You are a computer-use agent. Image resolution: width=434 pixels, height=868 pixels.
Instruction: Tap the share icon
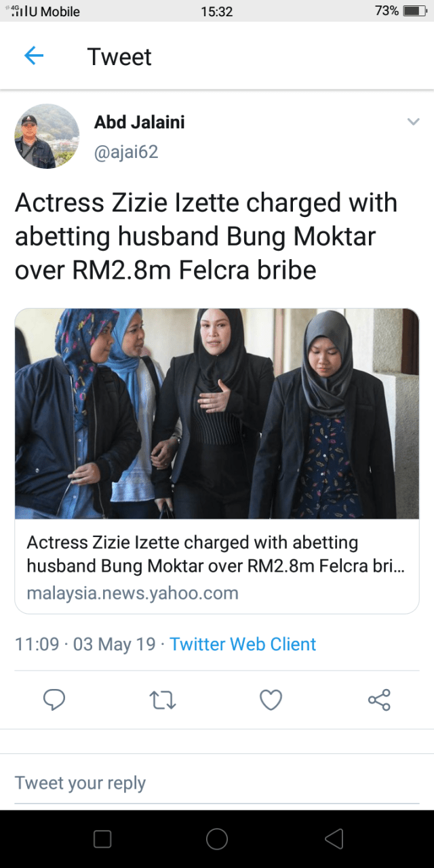(x=379, y=699)
